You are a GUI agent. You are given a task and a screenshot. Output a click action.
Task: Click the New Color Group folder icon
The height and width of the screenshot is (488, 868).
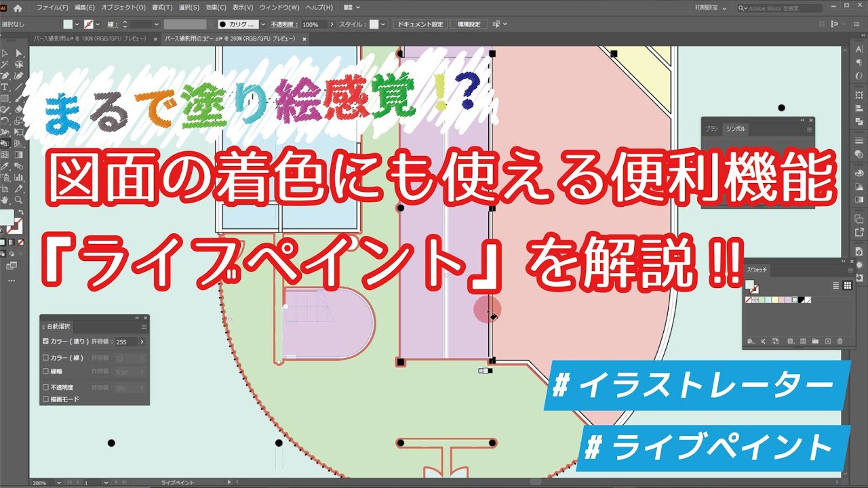(815, 341)
